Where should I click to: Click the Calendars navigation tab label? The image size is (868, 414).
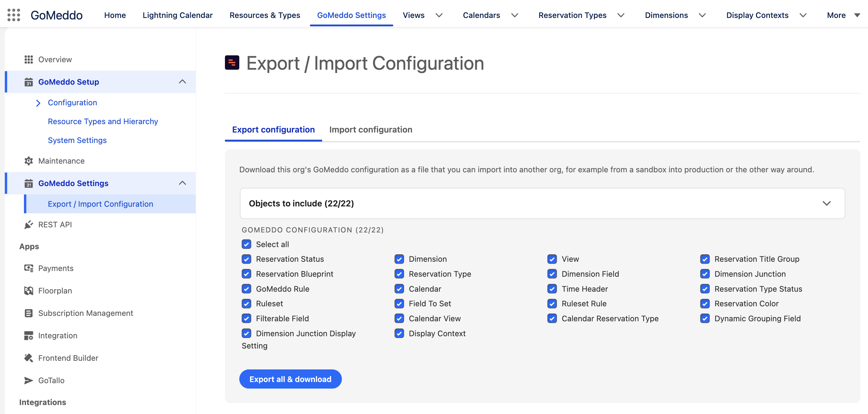(x=481, y=15)
